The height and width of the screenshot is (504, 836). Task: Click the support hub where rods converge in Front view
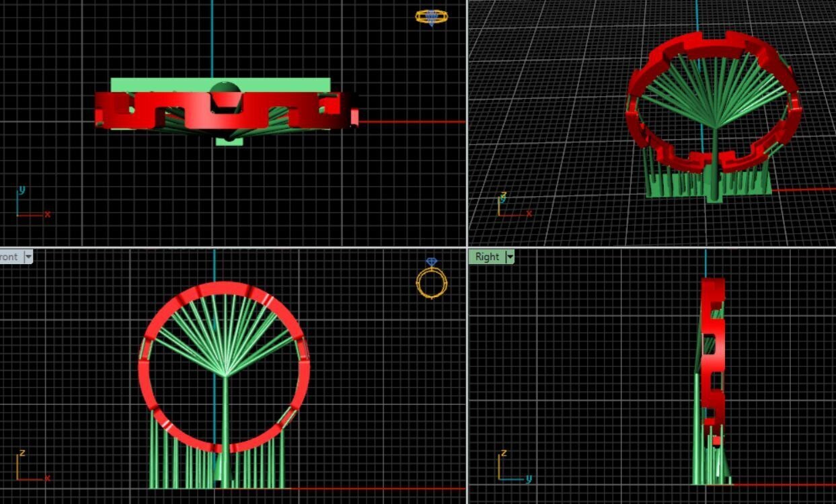pos(225,376)
